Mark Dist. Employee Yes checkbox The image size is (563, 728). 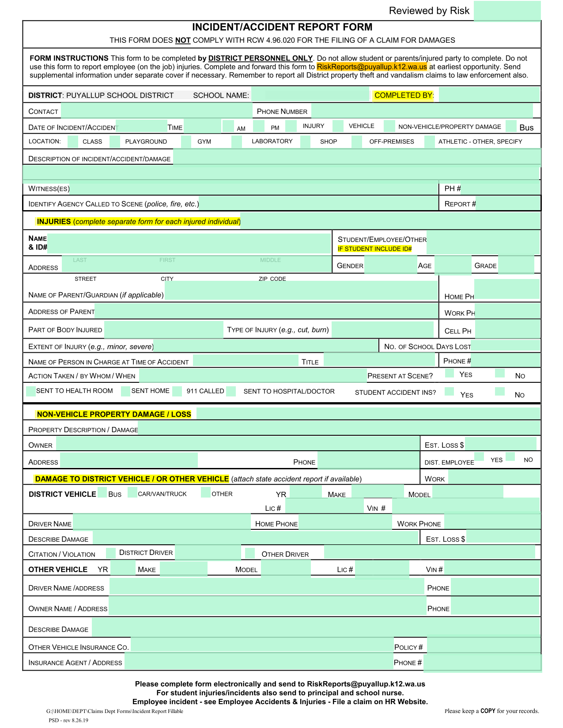479,456
